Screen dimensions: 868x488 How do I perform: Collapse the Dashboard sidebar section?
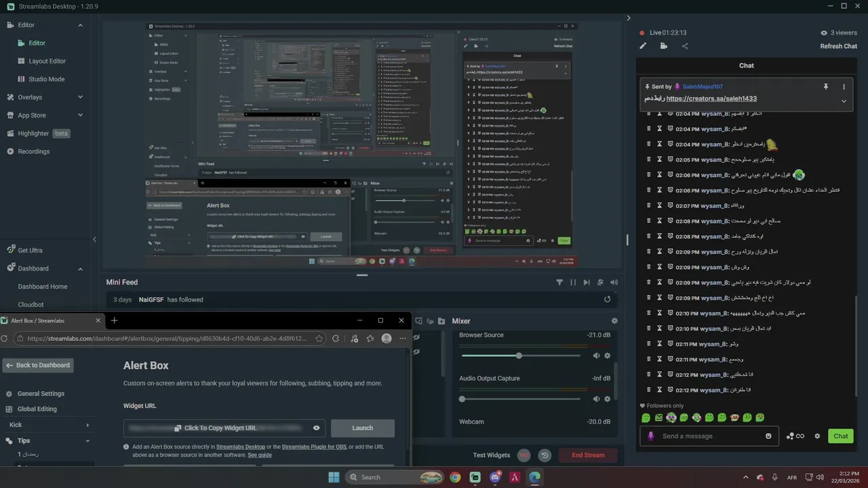point(80,268)
